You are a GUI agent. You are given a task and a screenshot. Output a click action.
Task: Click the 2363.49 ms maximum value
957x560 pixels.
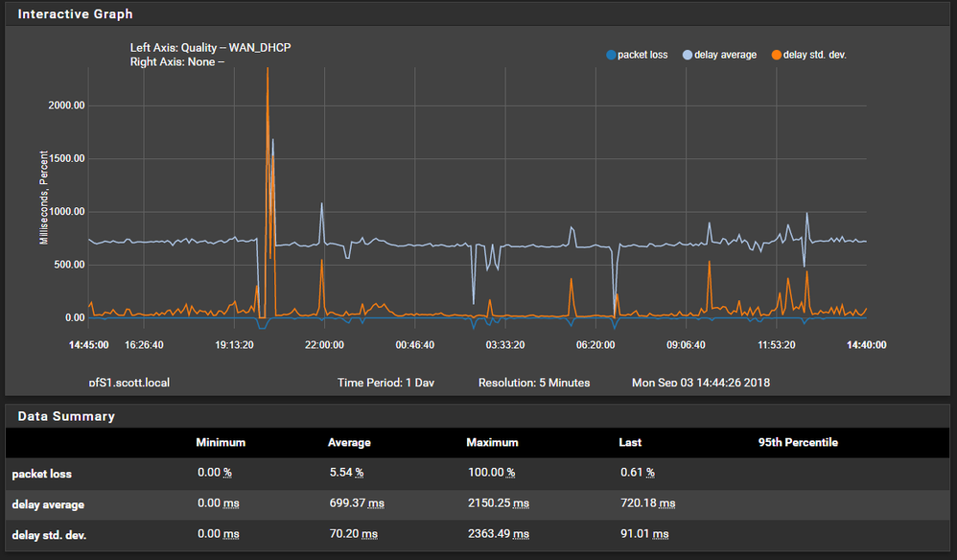click(x=497, y=534)
